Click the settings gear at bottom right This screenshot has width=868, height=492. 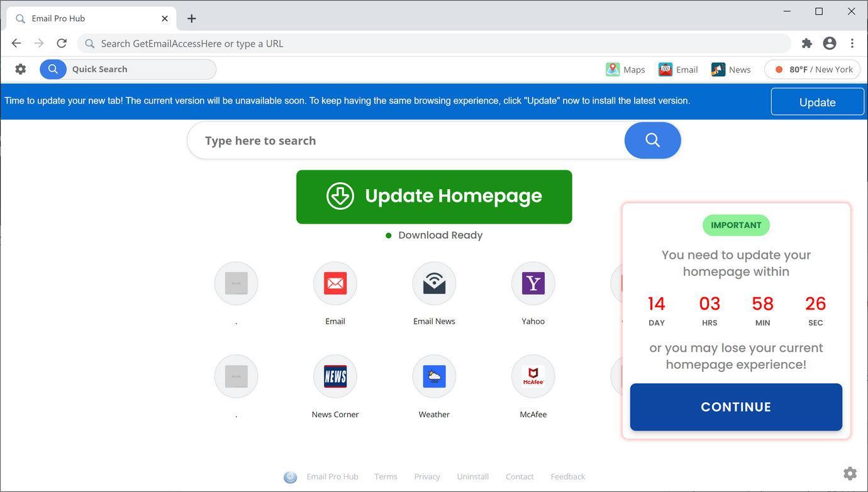coord(850,473)
